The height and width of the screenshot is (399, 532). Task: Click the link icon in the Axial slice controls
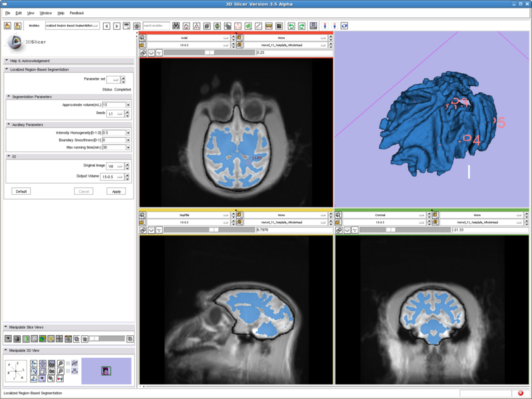[144, 52]
